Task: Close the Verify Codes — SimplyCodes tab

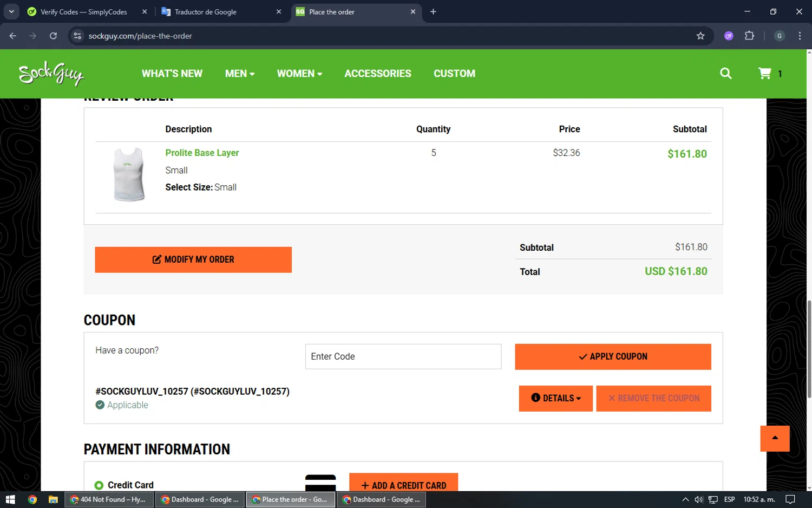Action: (145, 11)
